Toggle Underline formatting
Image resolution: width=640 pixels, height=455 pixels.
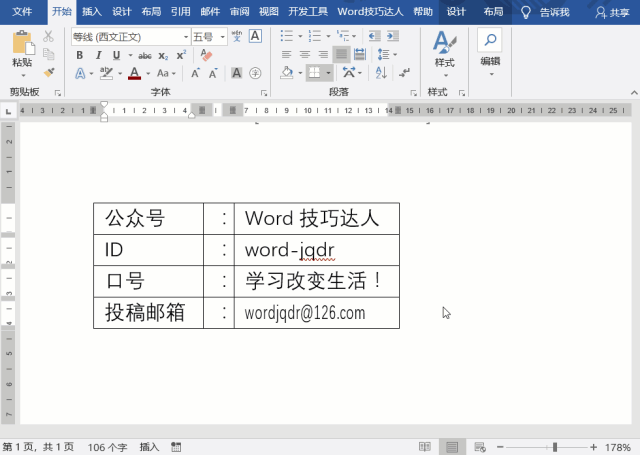[x=116, y=55]
